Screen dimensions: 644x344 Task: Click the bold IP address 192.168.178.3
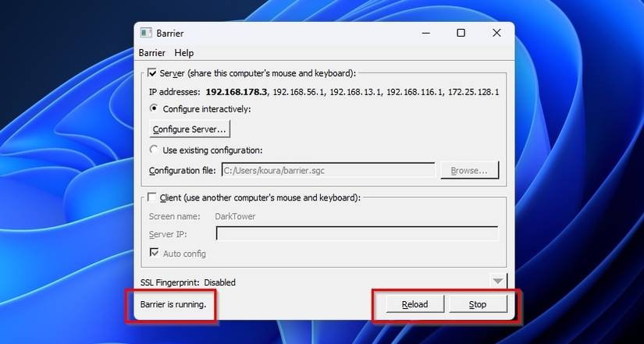pos(237,92)
